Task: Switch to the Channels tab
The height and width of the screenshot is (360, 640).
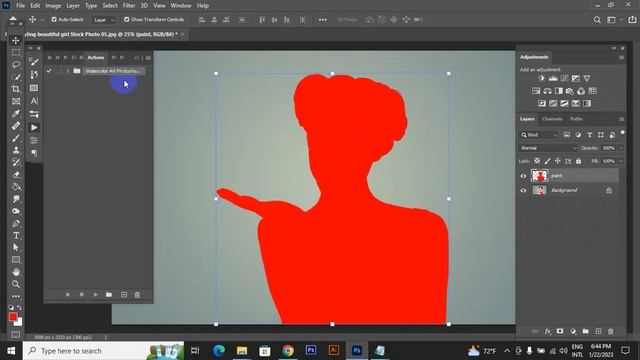Action: pos(552,119)
